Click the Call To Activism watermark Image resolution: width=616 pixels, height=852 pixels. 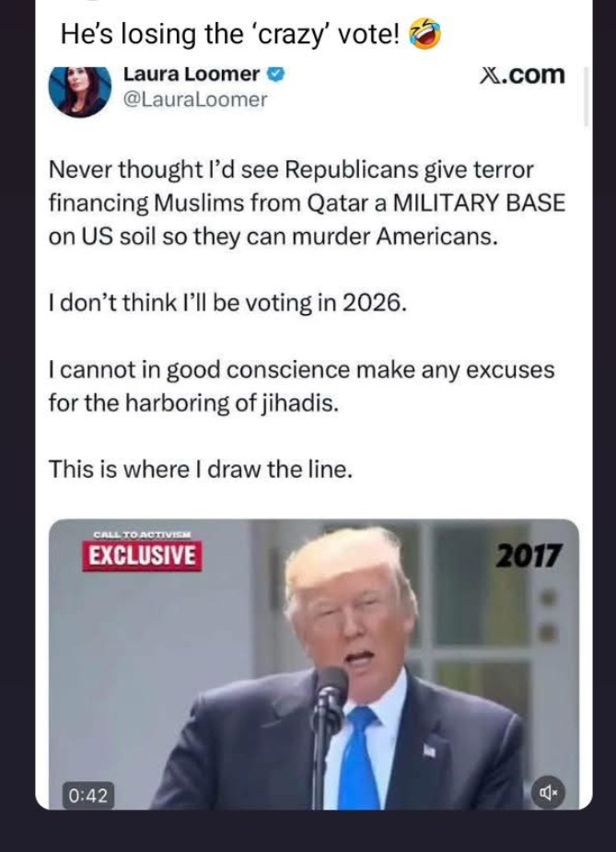pos(142,535)
